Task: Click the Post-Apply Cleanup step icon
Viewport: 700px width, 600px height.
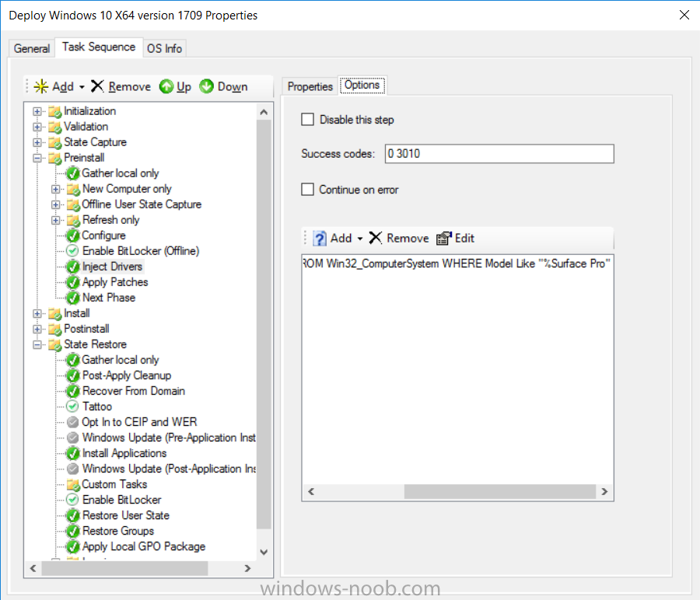Action: coord(73,375)
